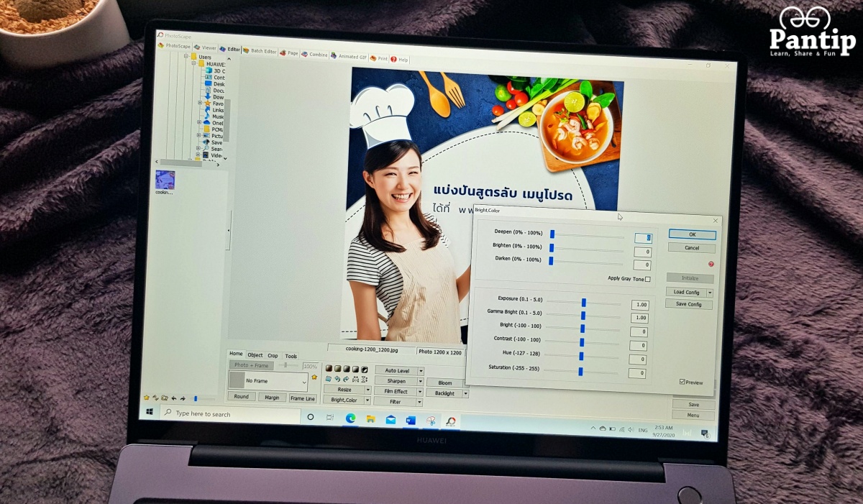863x504 pixels.
Task: Open the PhotoScape home tab
Action: (175, 46)
